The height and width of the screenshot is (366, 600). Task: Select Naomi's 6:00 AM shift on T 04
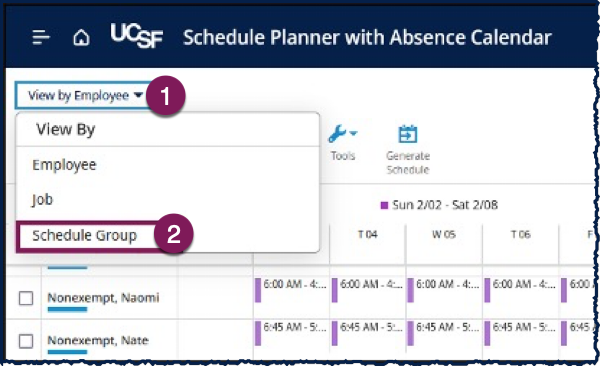click(367, 290)
